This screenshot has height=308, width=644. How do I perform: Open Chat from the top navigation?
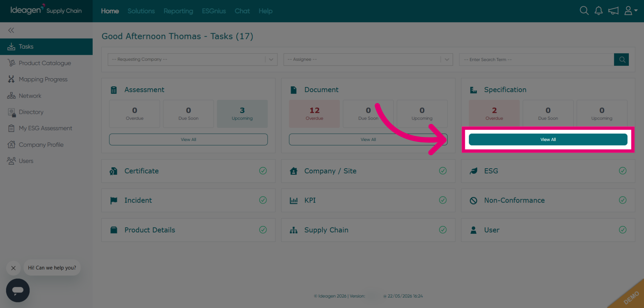click(242, 11)
